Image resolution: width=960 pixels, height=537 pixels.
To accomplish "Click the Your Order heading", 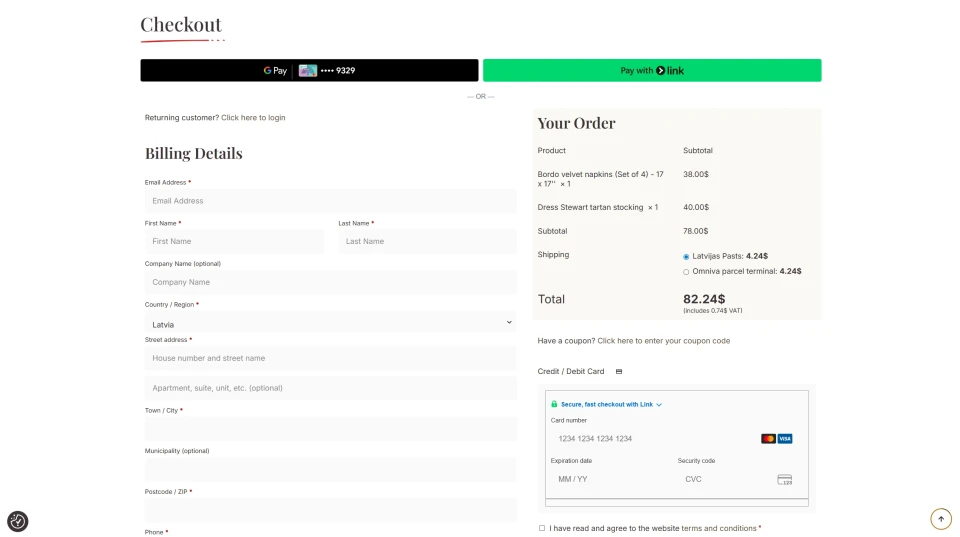I will point(576,123).
